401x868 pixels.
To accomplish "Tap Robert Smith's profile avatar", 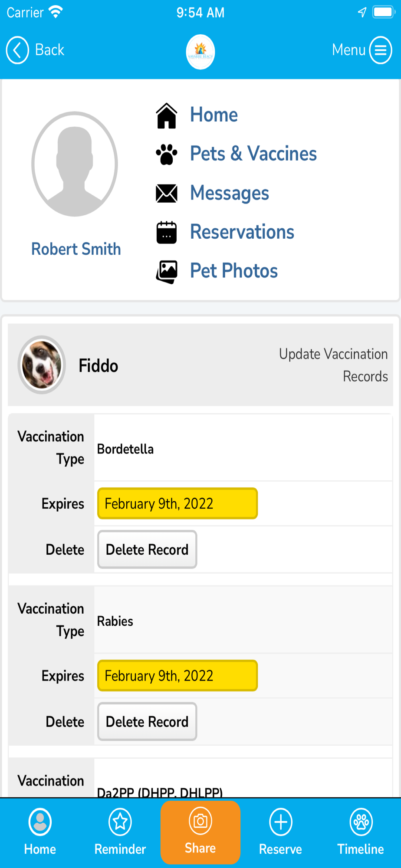I will pyautogui.click(x=75, y=164).
